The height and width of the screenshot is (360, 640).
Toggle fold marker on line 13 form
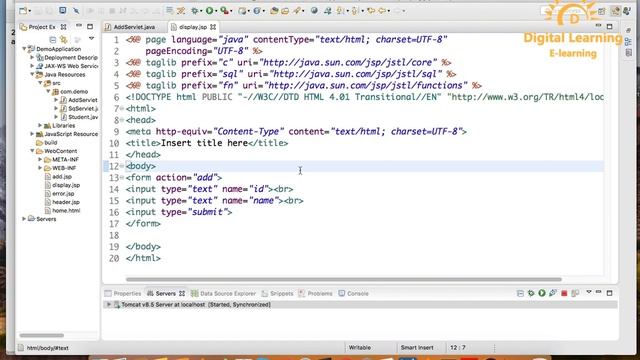point(122,178)
